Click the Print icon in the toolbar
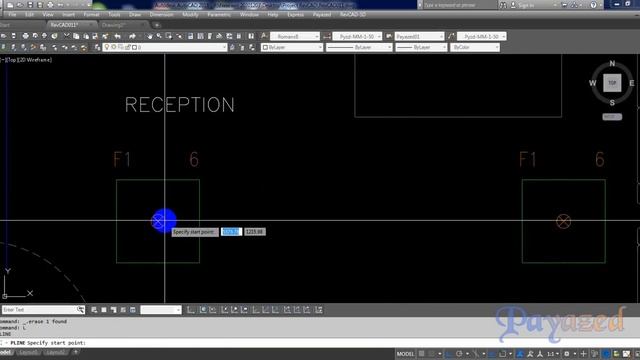 click(x=25, y=36)
